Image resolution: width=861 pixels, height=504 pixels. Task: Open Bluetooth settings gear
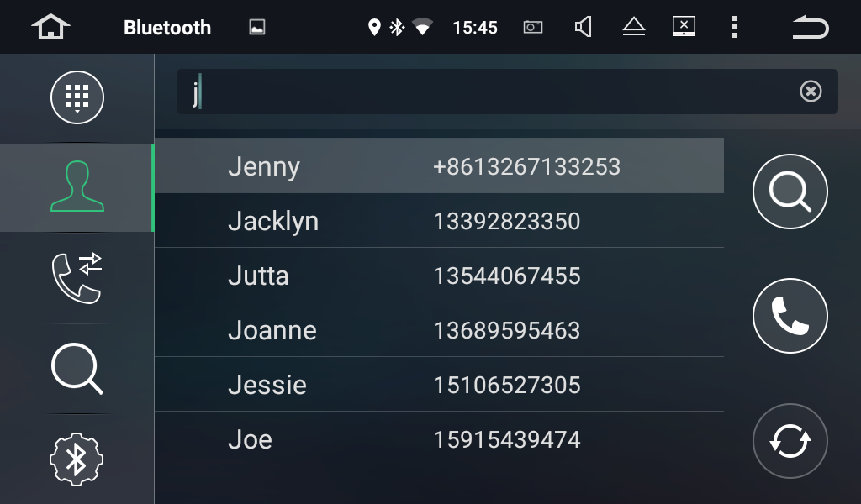tap(77, 459)
